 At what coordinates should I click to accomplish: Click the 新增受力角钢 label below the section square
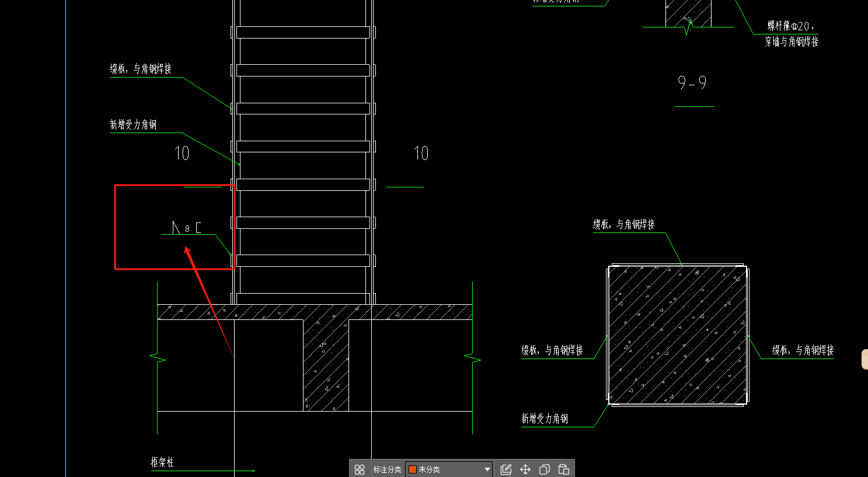[x=545, y=419]
